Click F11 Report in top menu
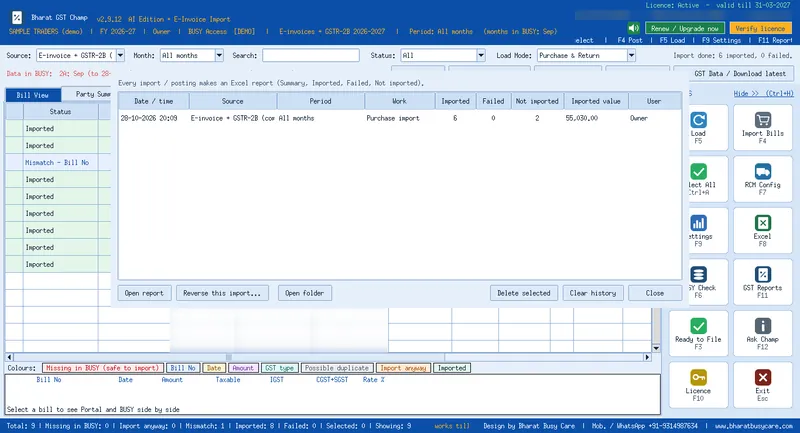The image size is (800, 433). pos(775,40)
